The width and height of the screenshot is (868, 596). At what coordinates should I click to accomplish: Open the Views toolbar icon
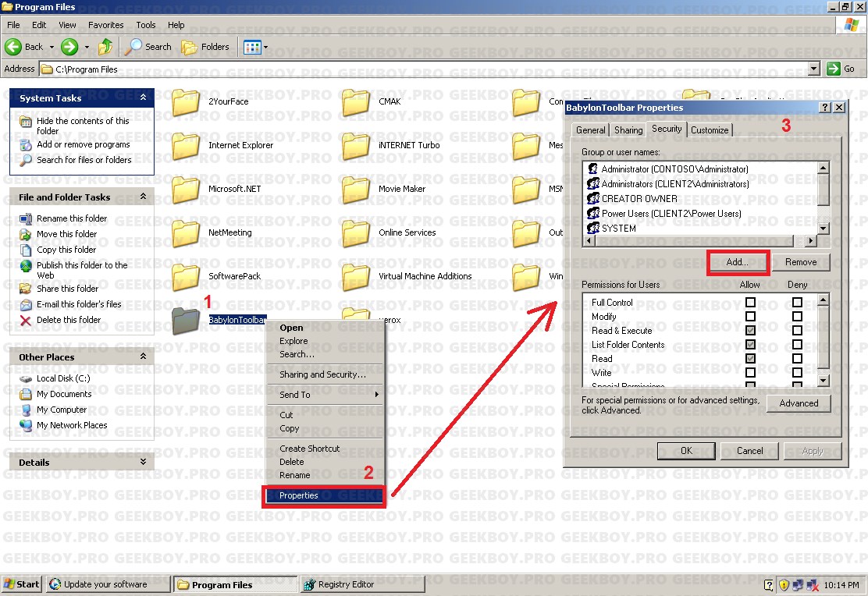(x=252, y=47)
